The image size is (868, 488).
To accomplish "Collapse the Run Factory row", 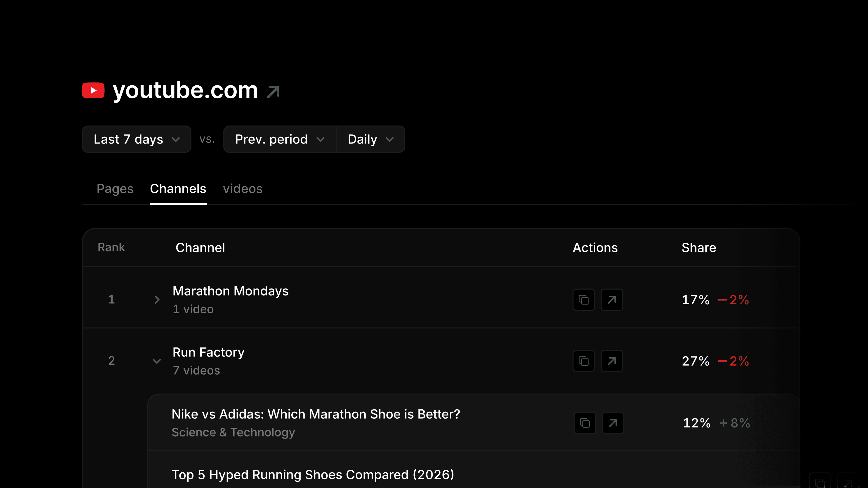I will click(157, 361).
